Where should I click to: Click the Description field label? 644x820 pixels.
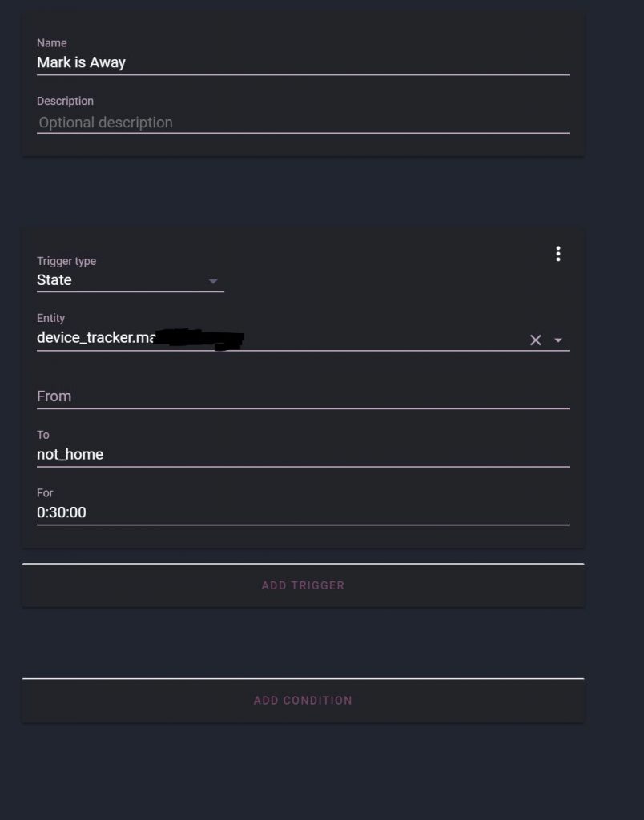pos(65,102)
